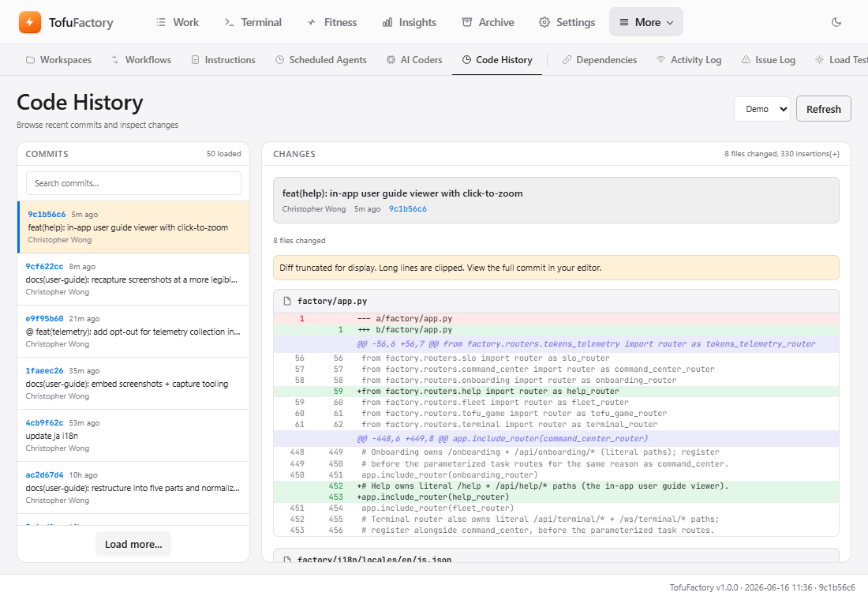Screen dimensions: 868x600
Task: Click the Workspaces folder icon
Action: 31,60
